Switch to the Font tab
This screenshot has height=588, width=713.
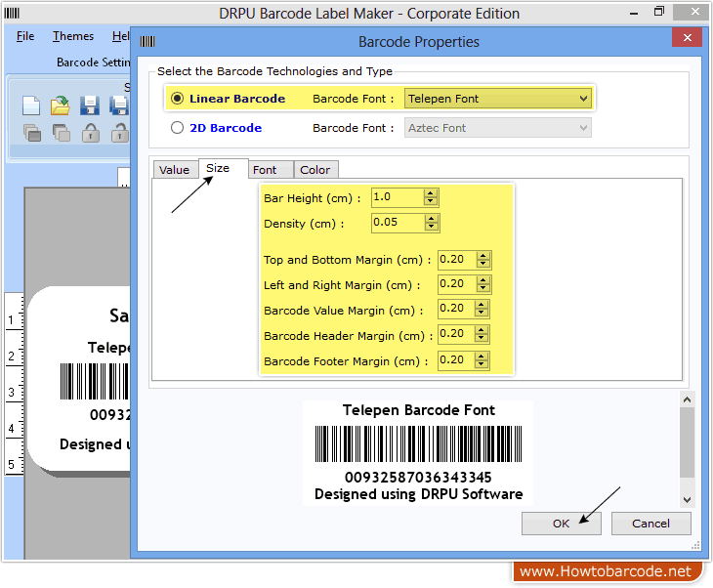(x=271, y=170)
